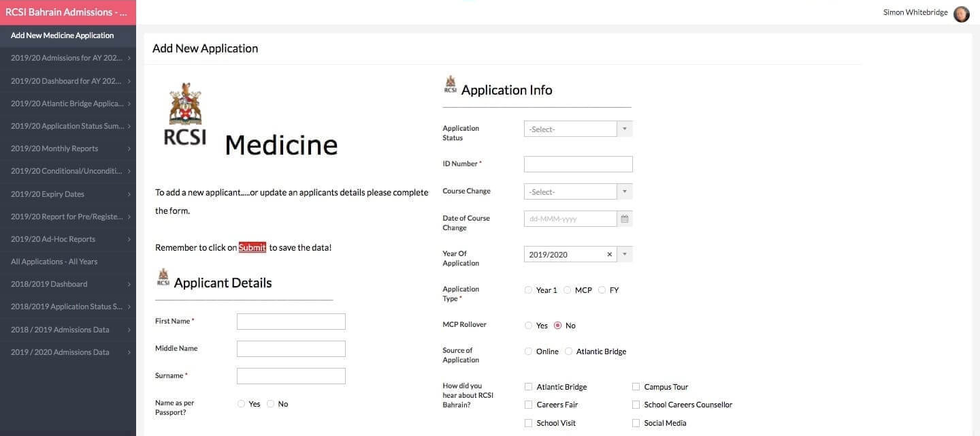This screenshot has width=980, height=436.
Task: Expand 2019/20 Application Status Summary menu
Action: (68, 126)
